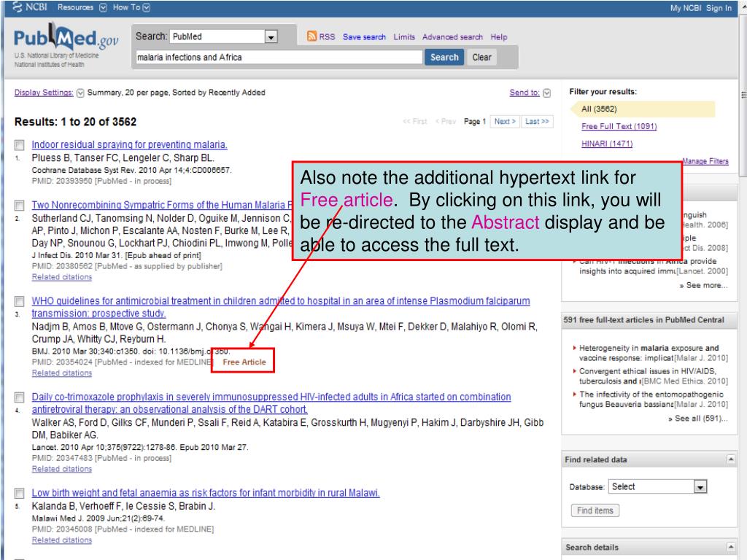747x560 pixels.
Task: Open the Find related data Database select
Action: pos(657,486)
